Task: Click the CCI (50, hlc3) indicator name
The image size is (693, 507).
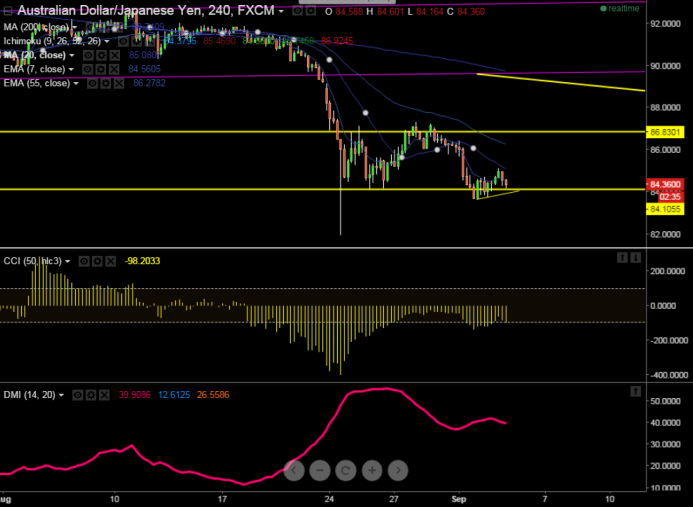Action: click(x=33, y=261)
